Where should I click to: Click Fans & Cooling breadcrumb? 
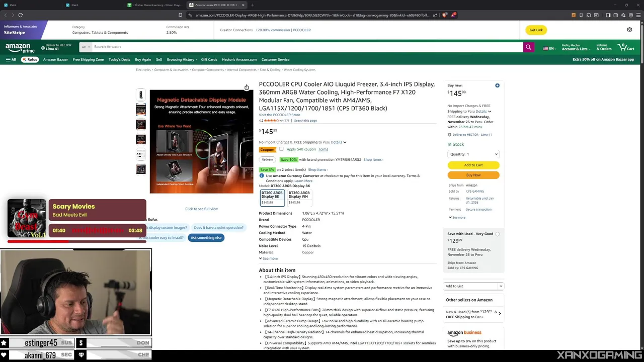[270, 70]
